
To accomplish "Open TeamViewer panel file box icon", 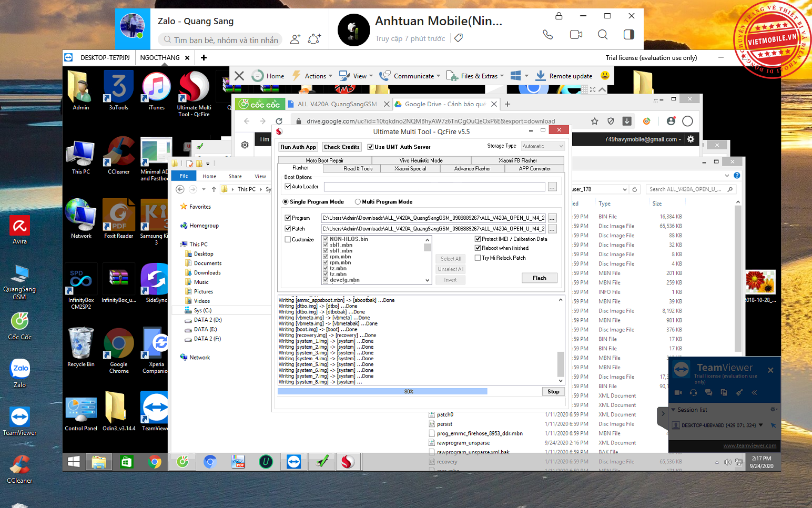I will point(724,392).
